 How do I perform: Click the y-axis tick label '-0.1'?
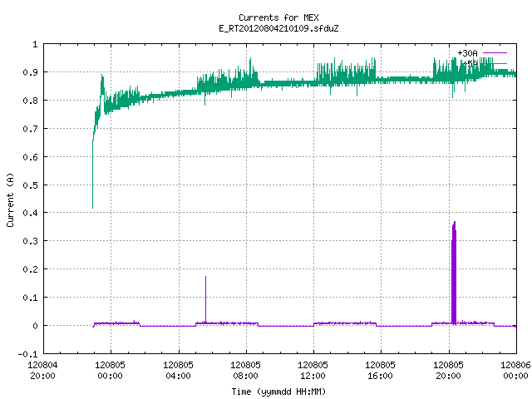tap(27, 354)
